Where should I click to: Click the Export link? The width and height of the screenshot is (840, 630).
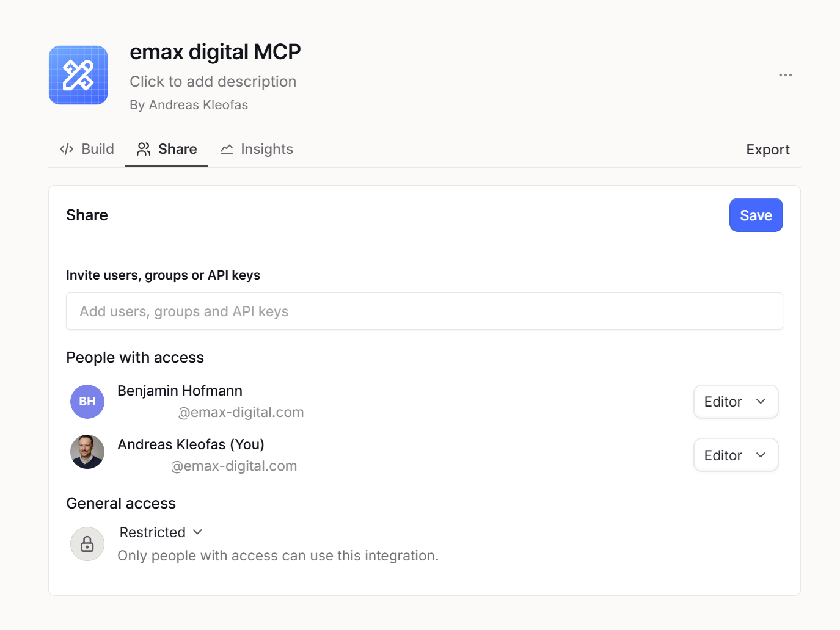(768, 150)
